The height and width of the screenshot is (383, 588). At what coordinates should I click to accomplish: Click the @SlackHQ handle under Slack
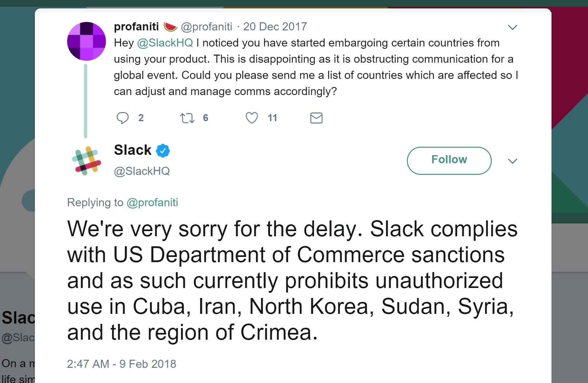pos(142,171)
